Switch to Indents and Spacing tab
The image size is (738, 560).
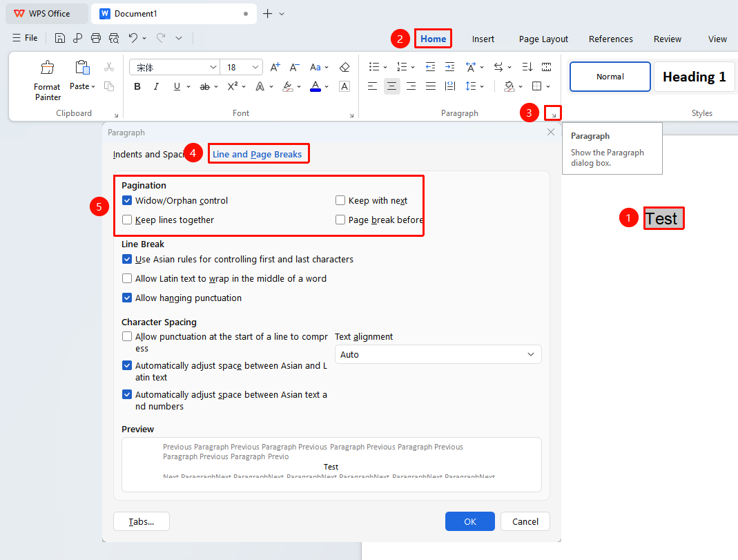(x=148, y=155)
